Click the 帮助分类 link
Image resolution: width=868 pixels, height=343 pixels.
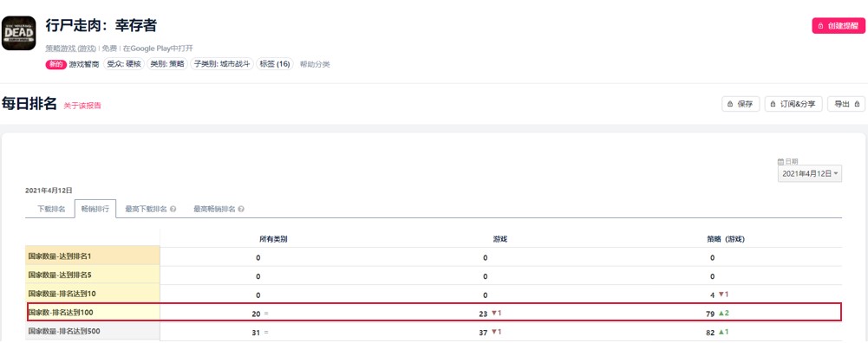315,64
